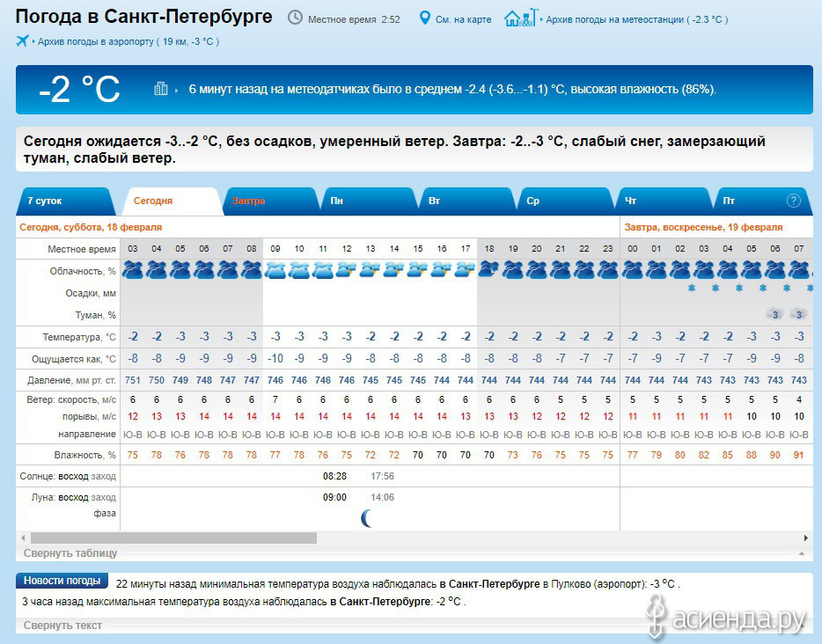Click 'Ощущается как, °C' row label
This screenshot has width=822, height=644.
pos(74,360)
